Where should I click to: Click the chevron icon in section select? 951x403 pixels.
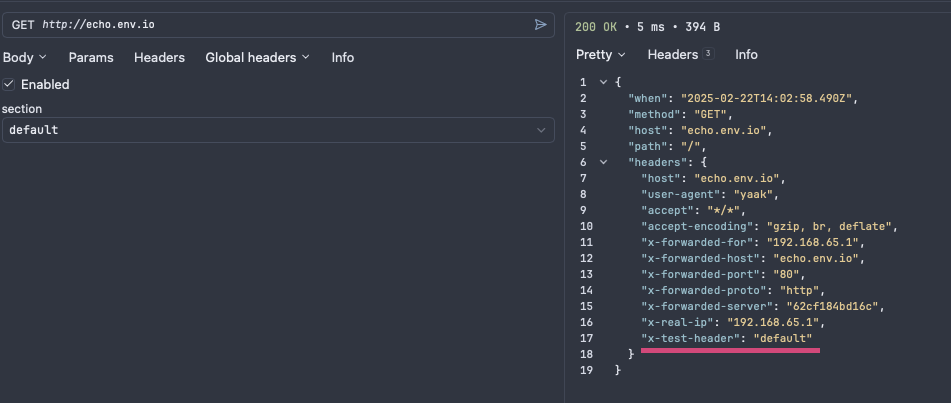click(541, 130)
